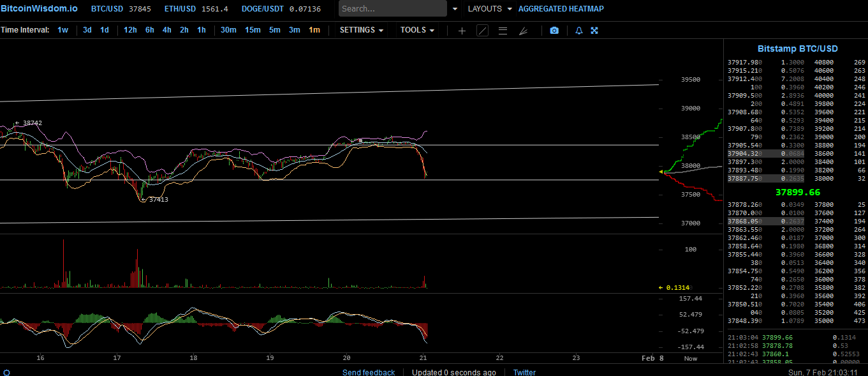Select the 12h interval

[x=130, y=30]
